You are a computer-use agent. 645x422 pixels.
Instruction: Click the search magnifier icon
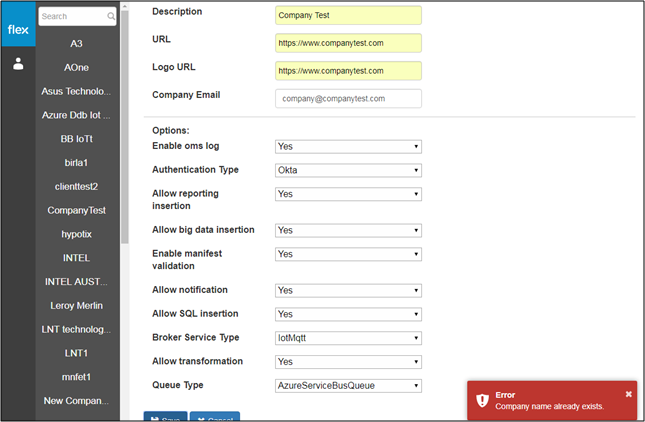point(111,16)
